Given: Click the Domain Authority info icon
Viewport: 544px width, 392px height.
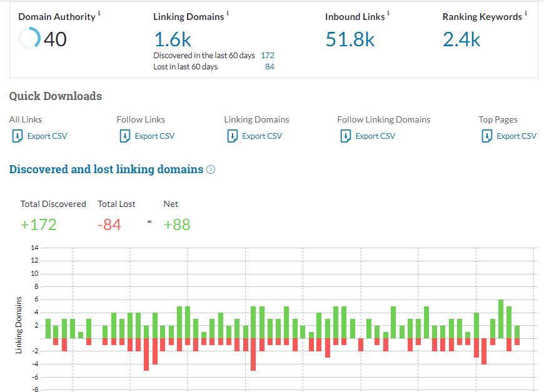Looking at the screenshot, I should click(x=100, y=14).
